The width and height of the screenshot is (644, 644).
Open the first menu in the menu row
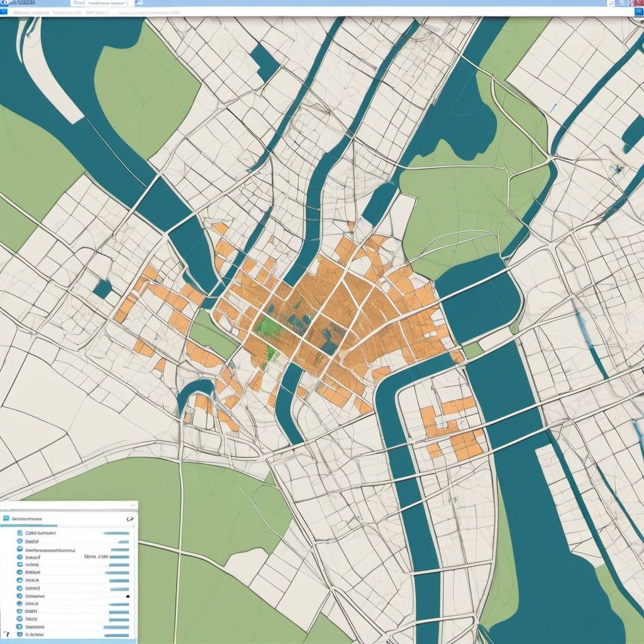[x=30, y=13]
